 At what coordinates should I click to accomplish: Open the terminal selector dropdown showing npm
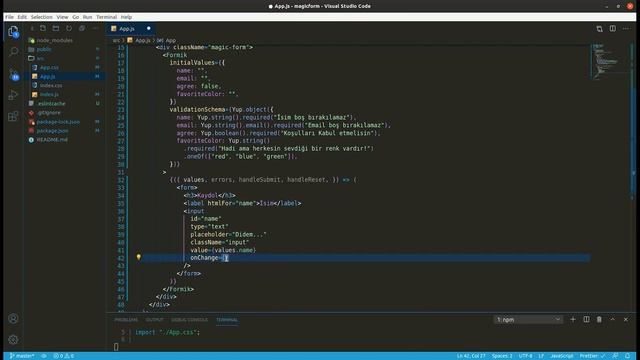pos(528,320)
